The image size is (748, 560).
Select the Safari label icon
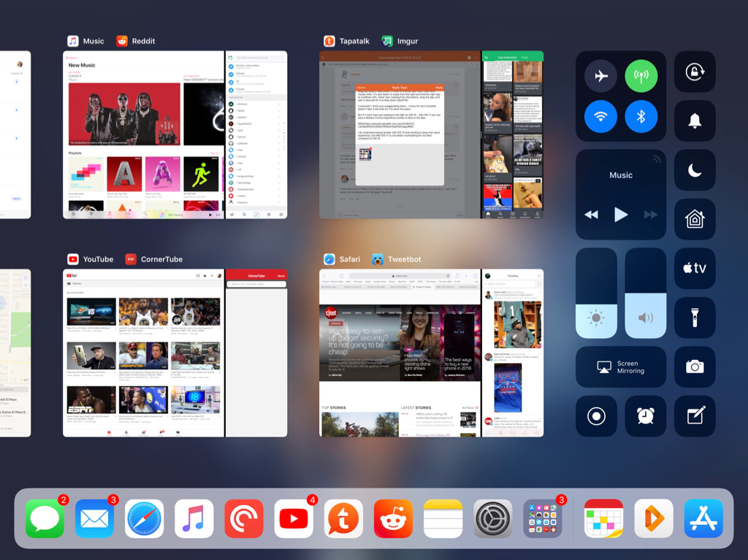[329, 259]
